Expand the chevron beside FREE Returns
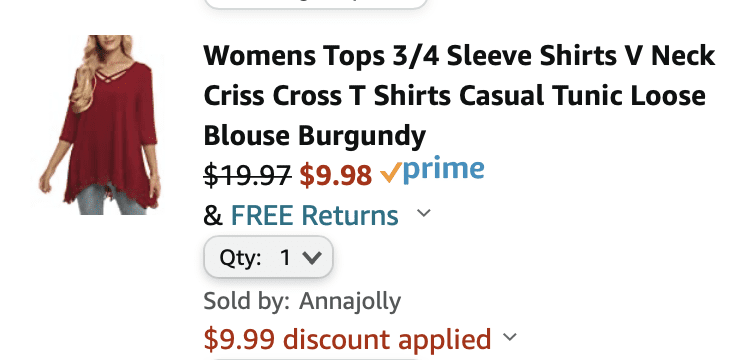The height and width of the screenshot is (360, 746). click(x=423, y=213)
